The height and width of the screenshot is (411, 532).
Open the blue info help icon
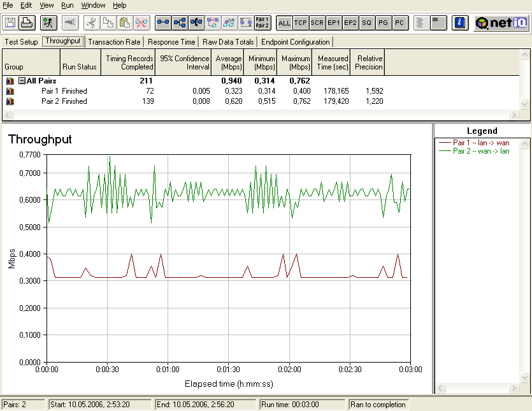tap(460, 22)
